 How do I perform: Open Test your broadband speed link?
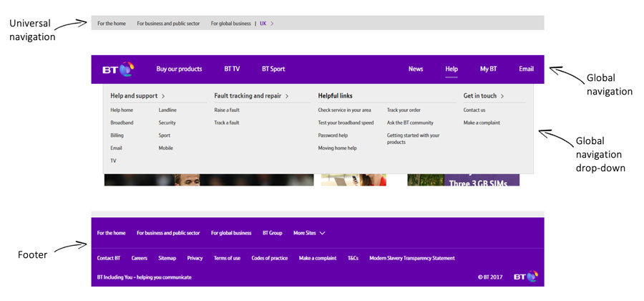[346, 123]
